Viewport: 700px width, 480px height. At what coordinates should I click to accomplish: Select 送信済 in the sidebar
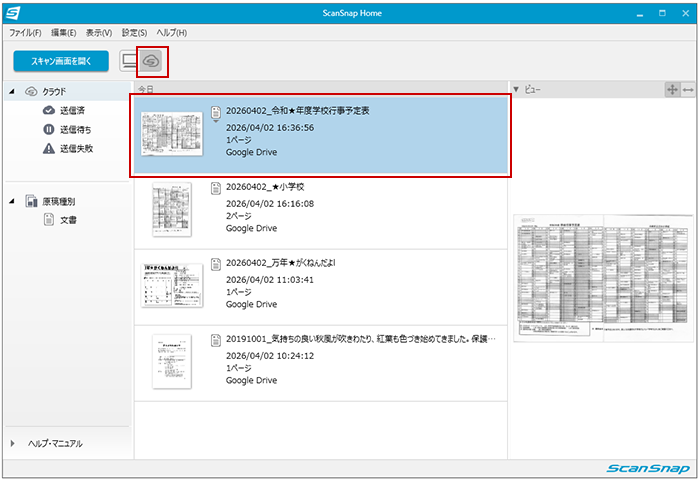72,110
